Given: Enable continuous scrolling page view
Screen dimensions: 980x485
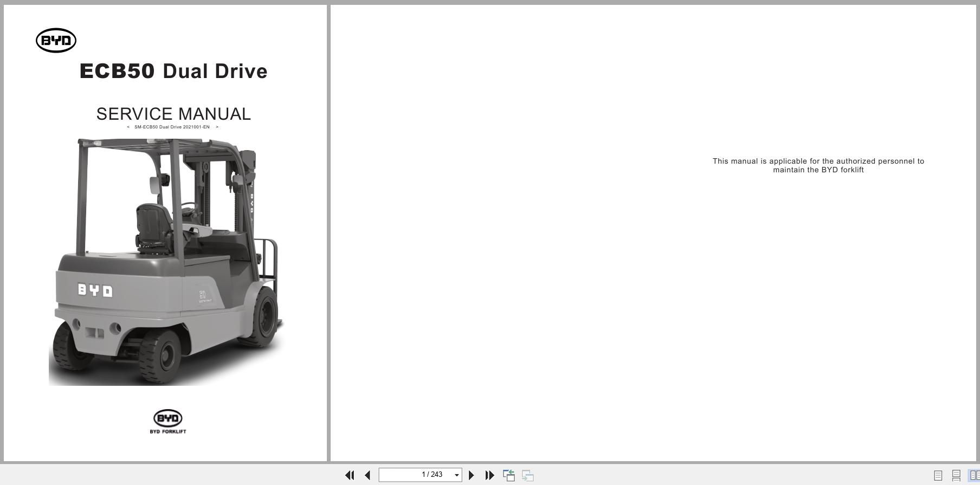Looking at the screenshot, I should tap(956, 475).
